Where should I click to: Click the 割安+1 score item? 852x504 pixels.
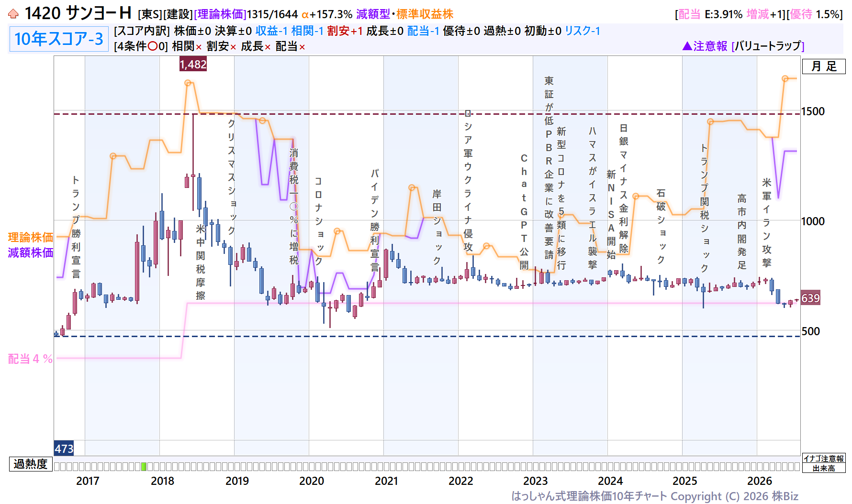click(x=345, y=31)
